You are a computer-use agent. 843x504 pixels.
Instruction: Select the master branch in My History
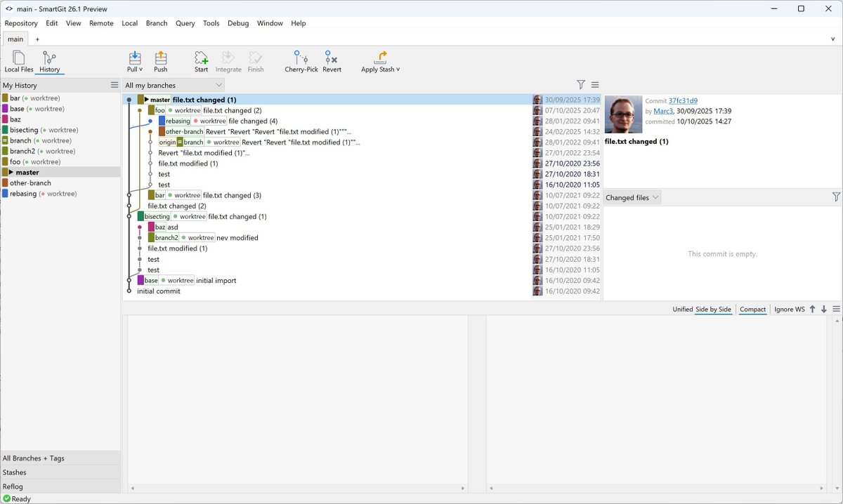pos(60,172)
